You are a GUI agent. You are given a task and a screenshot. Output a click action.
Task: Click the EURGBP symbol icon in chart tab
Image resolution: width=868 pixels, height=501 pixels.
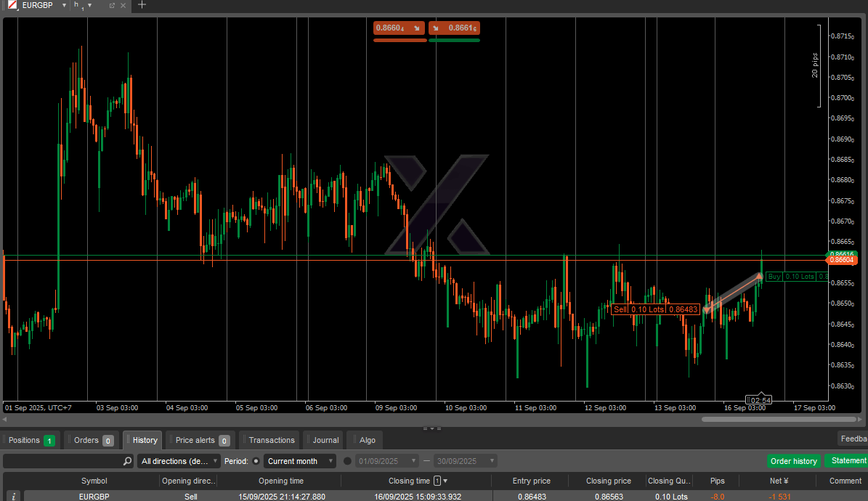coord(12,5)
